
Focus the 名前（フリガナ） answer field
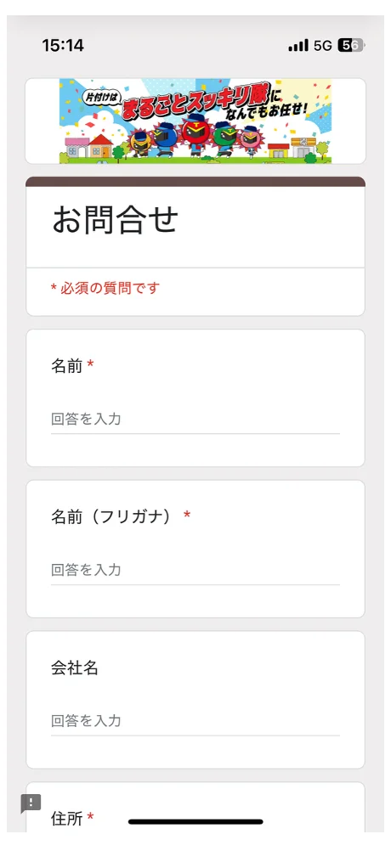point(195,570)
